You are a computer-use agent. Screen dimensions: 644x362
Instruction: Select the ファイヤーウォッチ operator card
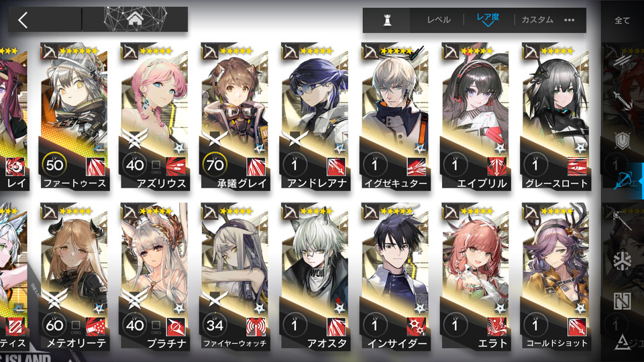tap(235, 276)
